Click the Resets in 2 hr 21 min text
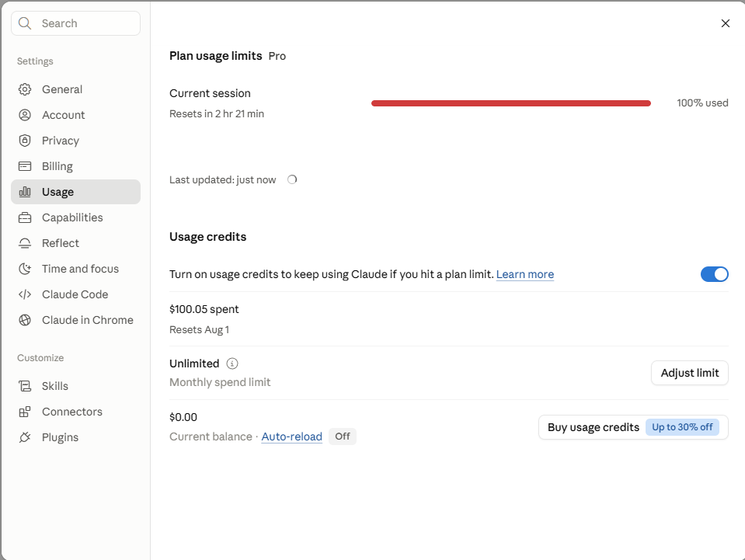 [217, 114]
